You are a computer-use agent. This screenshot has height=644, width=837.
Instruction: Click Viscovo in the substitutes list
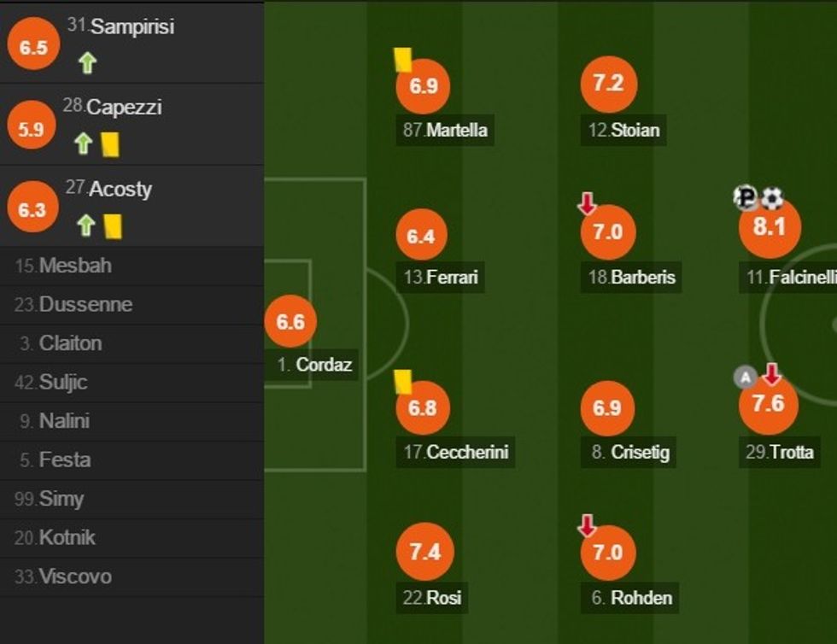click(75, 577)
